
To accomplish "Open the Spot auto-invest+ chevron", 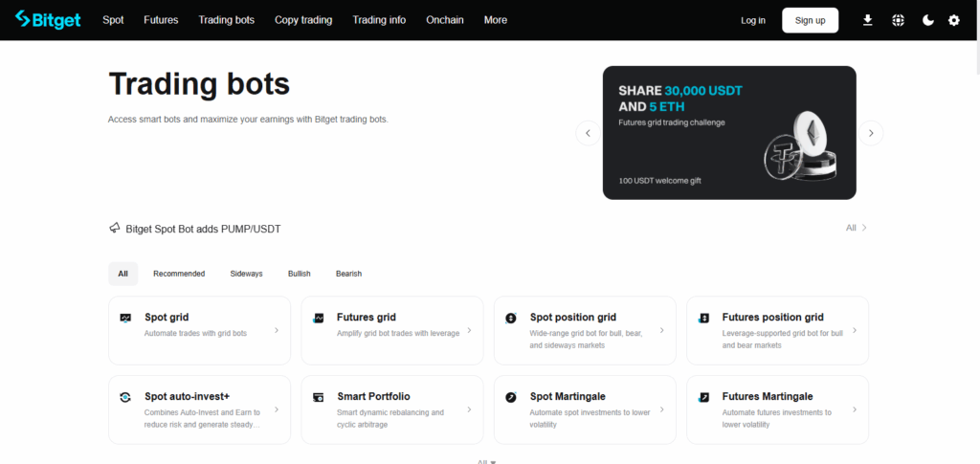I will (277, 409).
